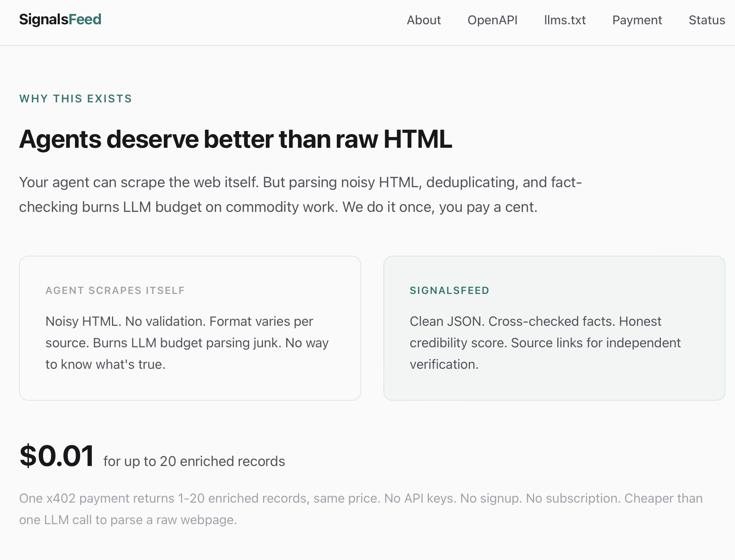Click the SignalsFeed logo in header
735x560 pixels.
pyautogui.click(x=60, y=20)
